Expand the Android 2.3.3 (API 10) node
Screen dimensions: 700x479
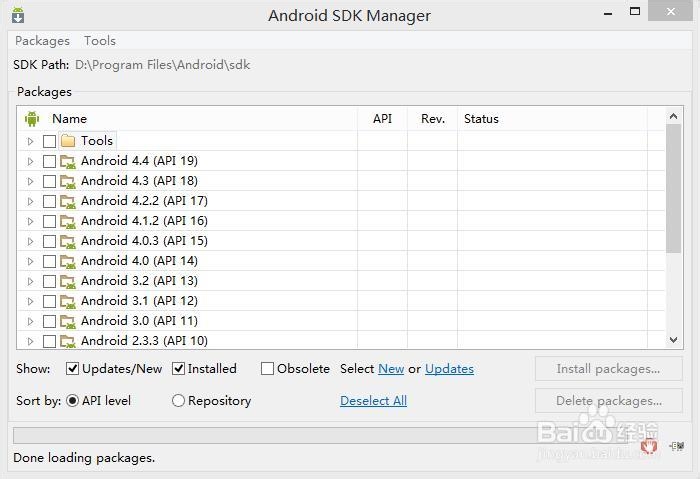(30, 342)
